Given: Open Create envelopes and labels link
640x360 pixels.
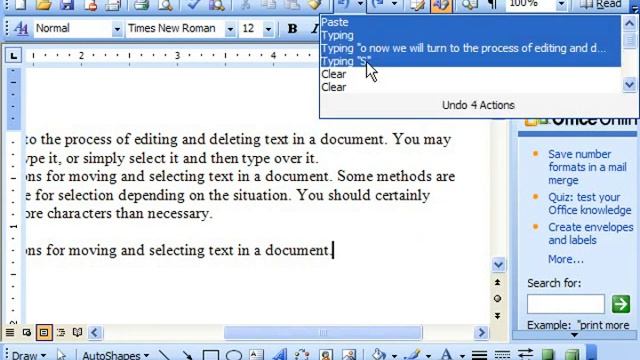Looking at the screenshot, I should pos(591,233).
